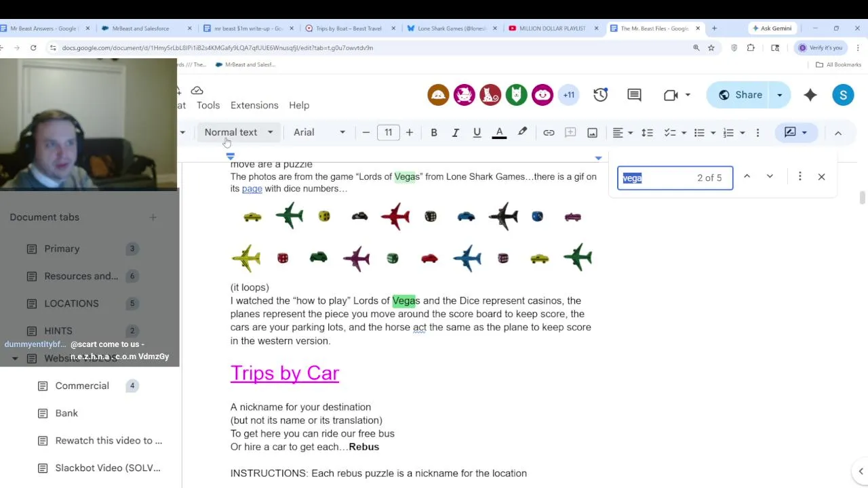
Task: Open the Resources and... document tab
Action: (x=81, y=276)
